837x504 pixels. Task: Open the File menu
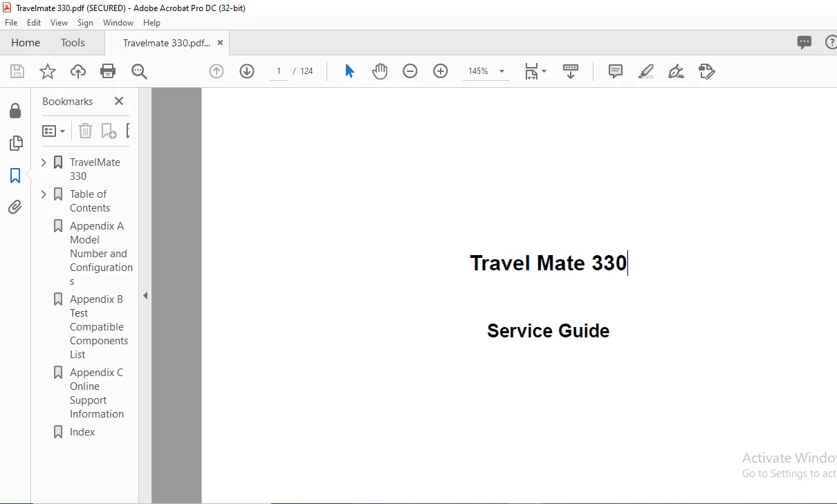[11, 23]
